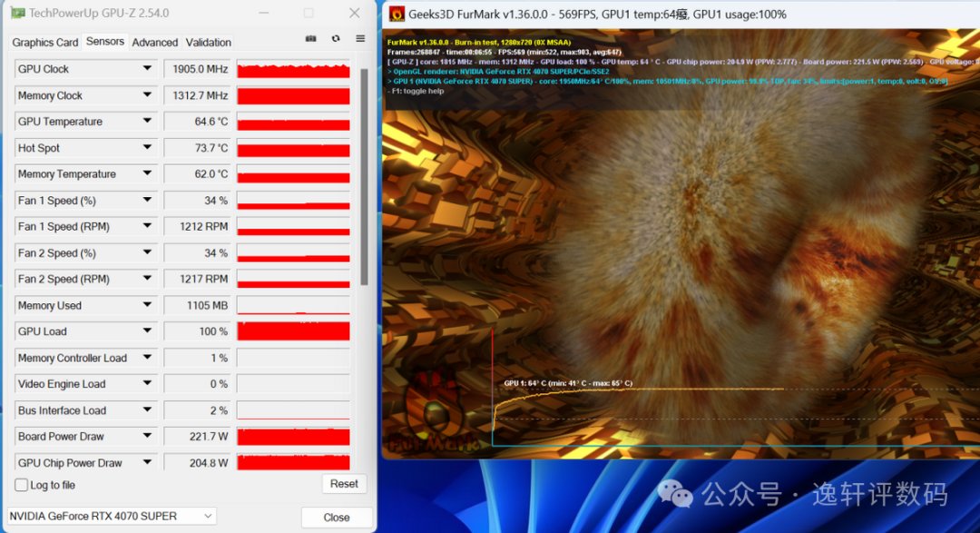Click the GPU Temperature value 64.6 °C
980x533 pixels.
198,122
